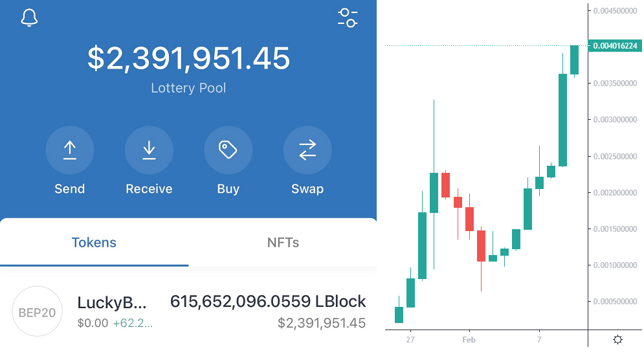Click the 615,652,096.0559 LBlock balance
The image size is (644, 358).
(x=268, y=301)
